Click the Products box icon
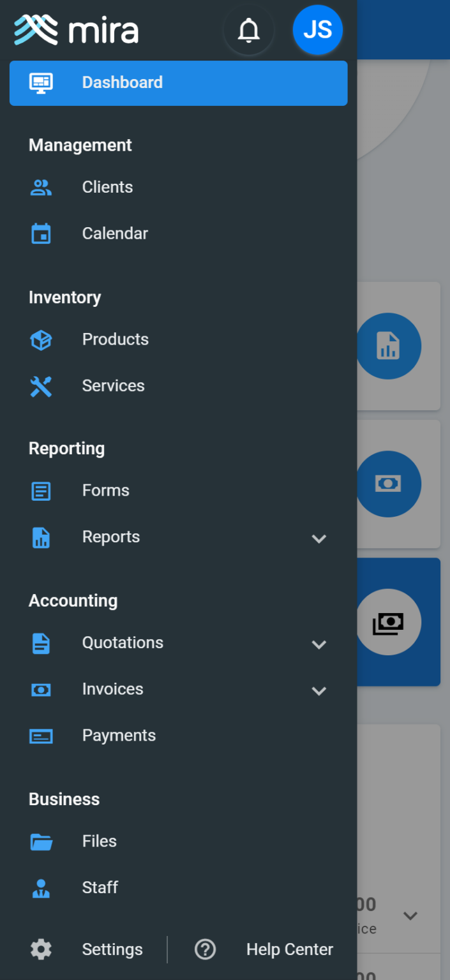This screenshot has width=450, height=980. click(x=41, y=339)
